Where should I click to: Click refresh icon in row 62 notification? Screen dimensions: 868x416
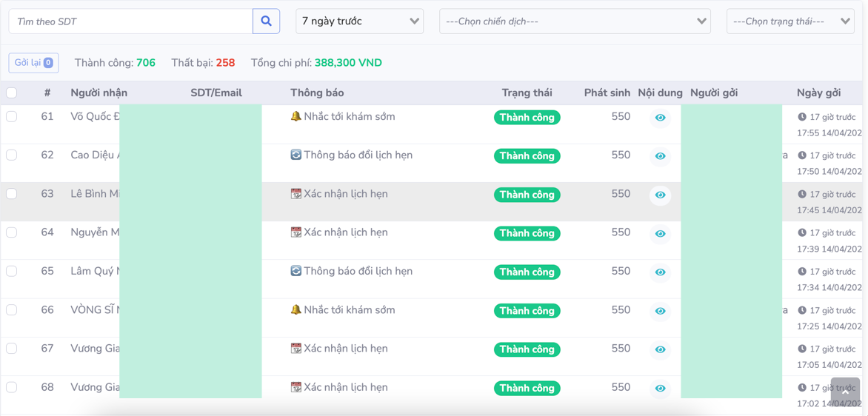296,155
